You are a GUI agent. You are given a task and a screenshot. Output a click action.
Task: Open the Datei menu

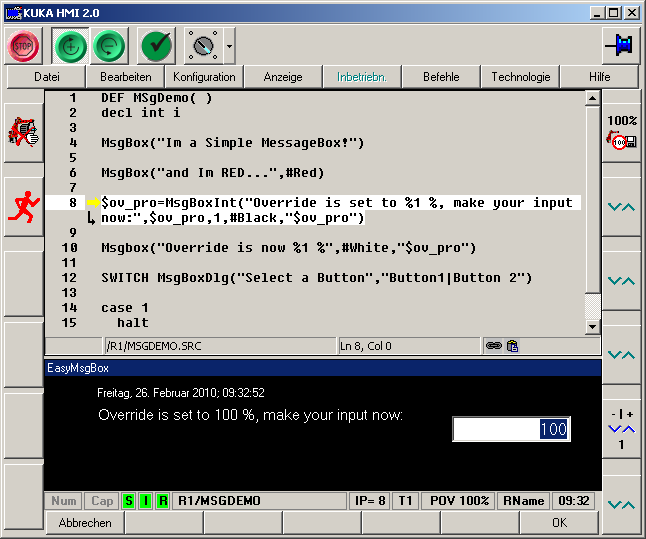pos(46,77)
